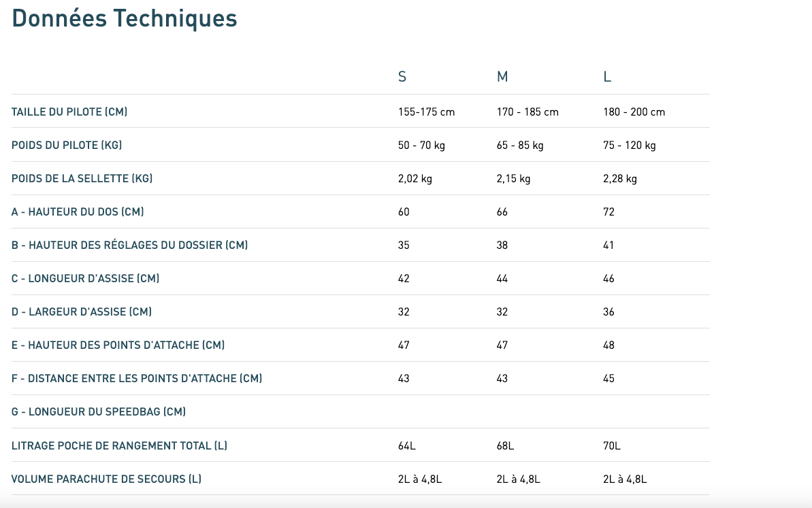Click 'Litrage poche de rangement total' label
Viewport: 812px width, 508px height.
tap(119, 446)
